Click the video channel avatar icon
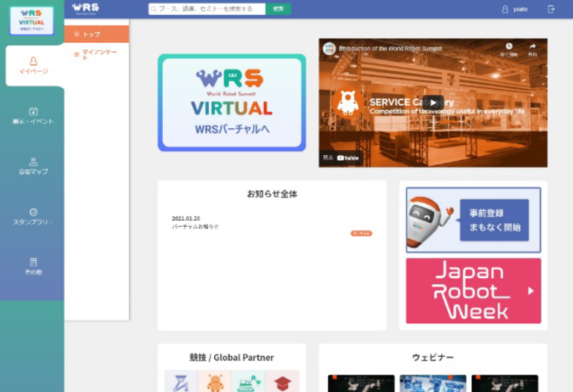Image resolution: width=573 pixels, height=392 pixels. (x=329, y=48)
